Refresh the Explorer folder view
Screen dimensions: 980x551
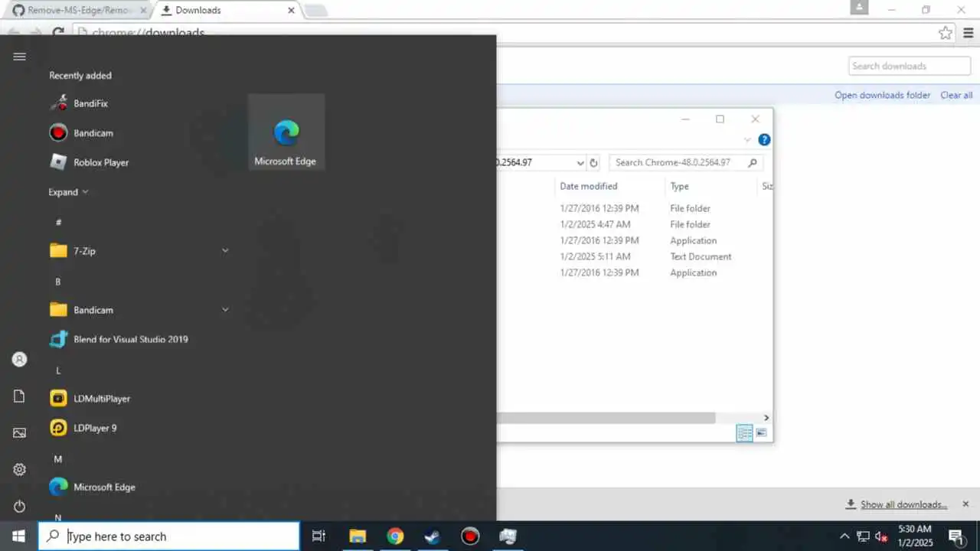[x=593, y=162]
